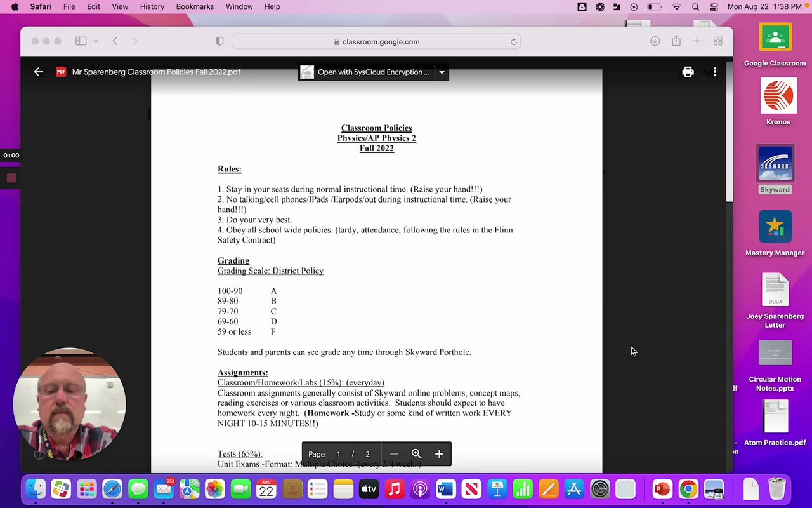The height and width of the screenshot is (508, 812).
Task: Open the Edit menu
Action: coord(93,6)
